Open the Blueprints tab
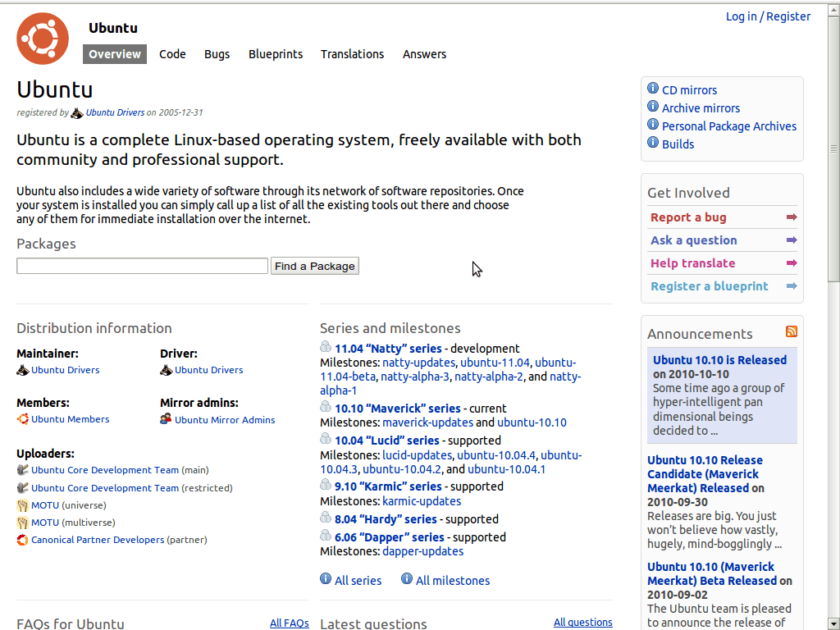The height and width of the screenshot is (630, 840). pyautogui.click(x=276, y=54)
